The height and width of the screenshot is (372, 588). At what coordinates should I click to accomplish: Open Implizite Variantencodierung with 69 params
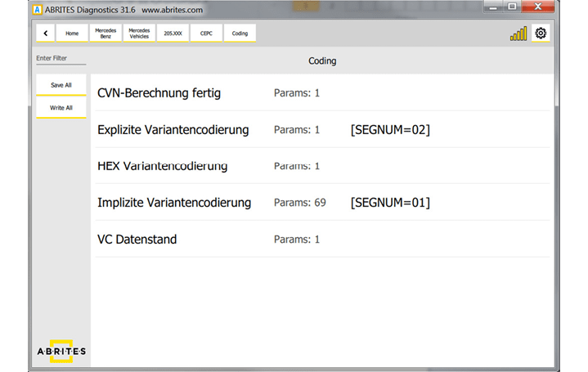[174, 203]
